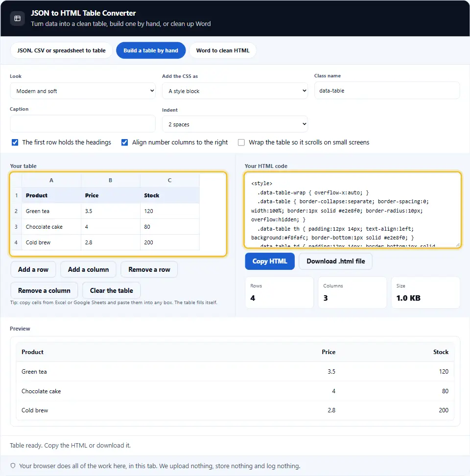
Task: Uncheck 'The first row holds the headings'
Action: tap(15, 143)
